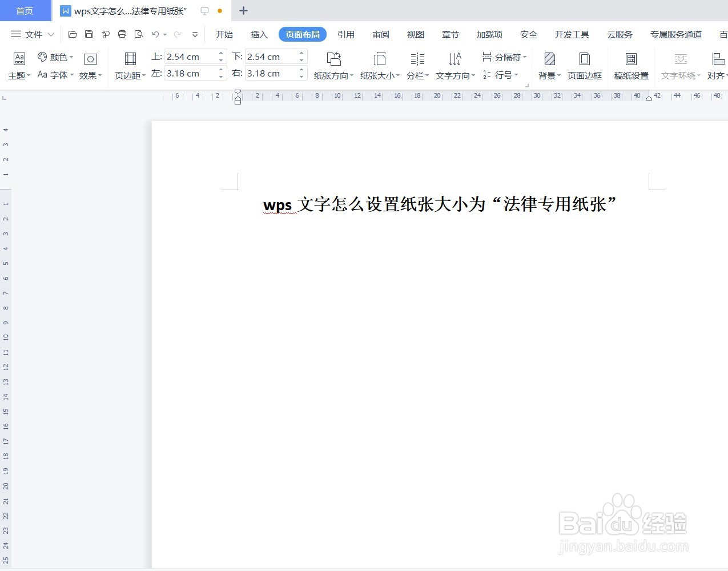Click the 纸张大小 paper size icon

[380, 59]
